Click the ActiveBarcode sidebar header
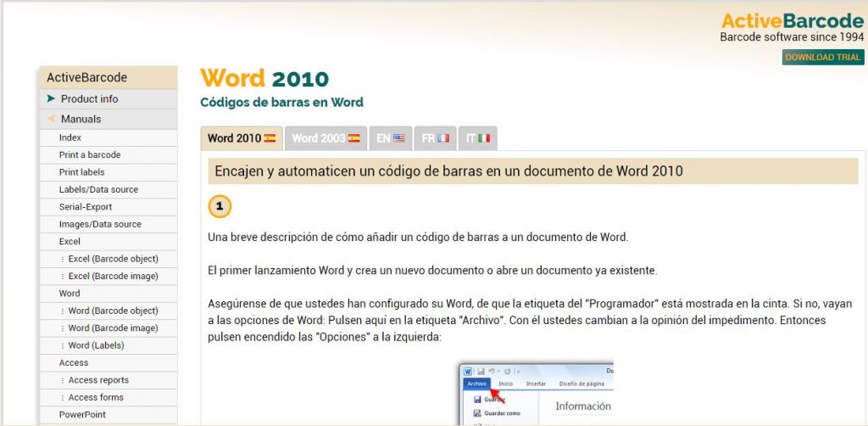This screenshot has width=868, height=426. (x=108, y=77)
